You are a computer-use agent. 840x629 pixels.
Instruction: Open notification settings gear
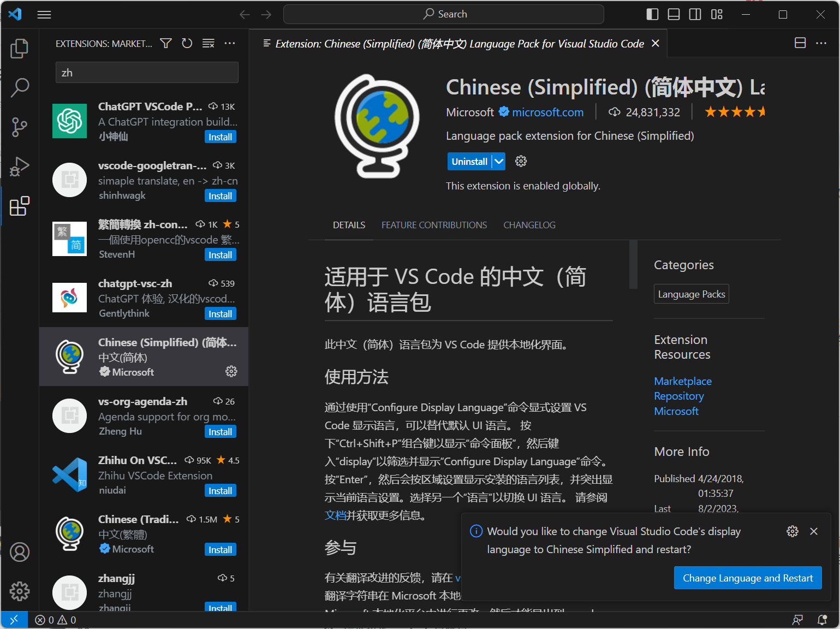click(793, 531)
